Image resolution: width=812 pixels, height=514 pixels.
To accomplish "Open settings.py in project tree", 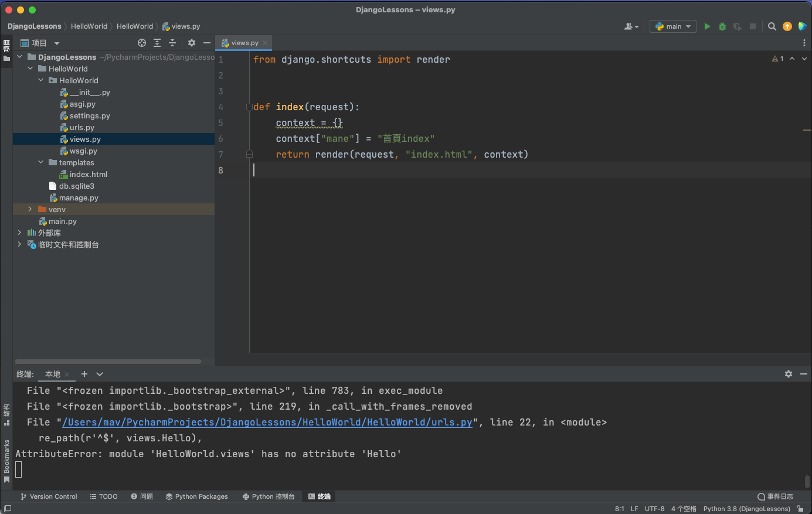I will tap(90, 115).
